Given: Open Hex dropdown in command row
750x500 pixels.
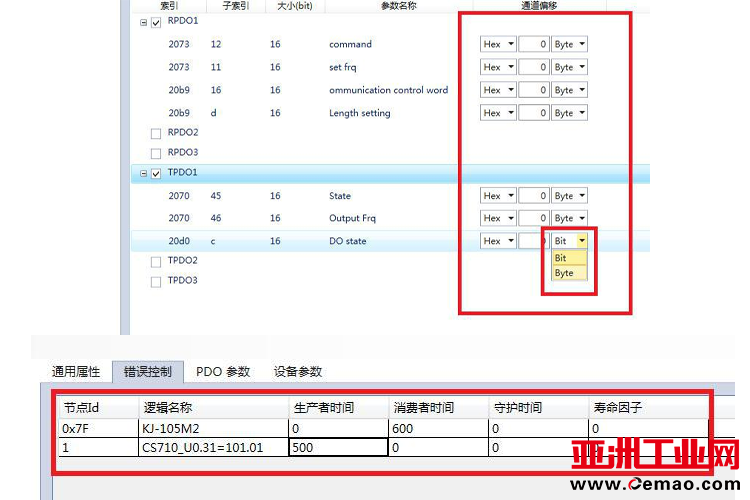Looking at the screenshot, I should [x=498, y=44].
